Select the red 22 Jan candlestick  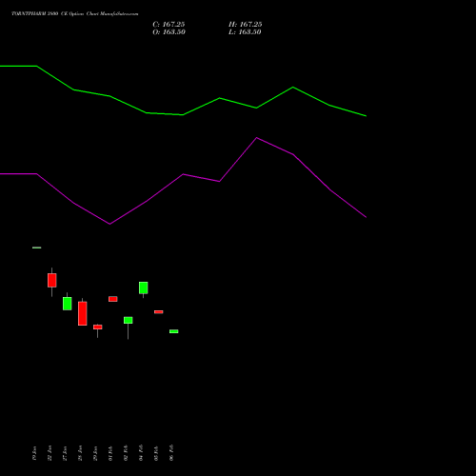click(x=52, y=281)
